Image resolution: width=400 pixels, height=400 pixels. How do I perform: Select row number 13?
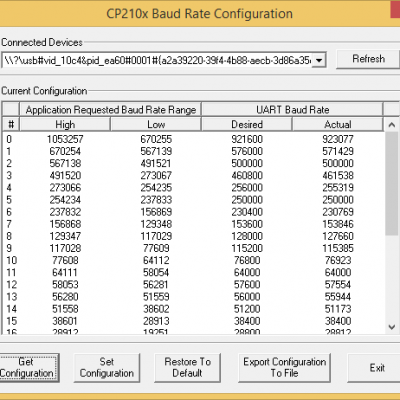(x=11, y=297)
